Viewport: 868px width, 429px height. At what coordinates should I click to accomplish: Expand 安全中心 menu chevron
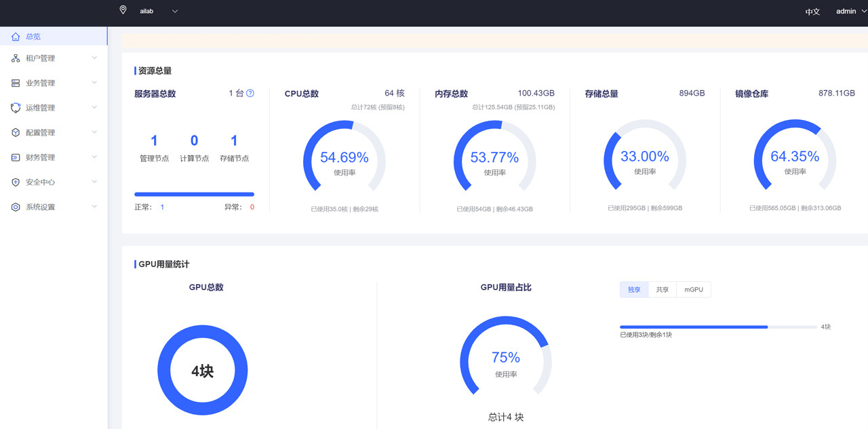[94, 182]
